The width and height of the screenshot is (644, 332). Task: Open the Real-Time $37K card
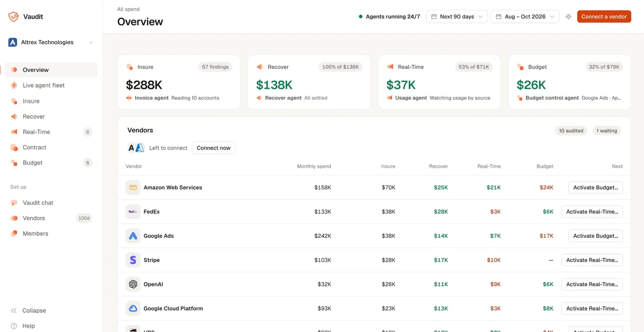(x=439, y=82)
